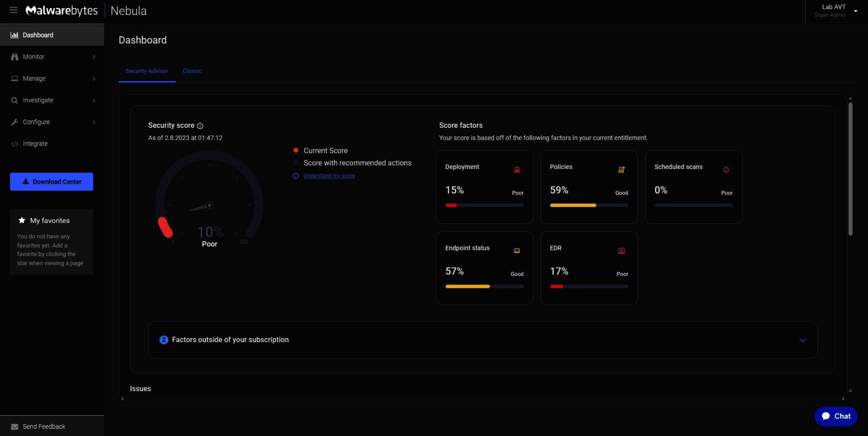Expand the Investigate sidebar menu
Screen dimensions: 868x436
[x=52, y=100]
